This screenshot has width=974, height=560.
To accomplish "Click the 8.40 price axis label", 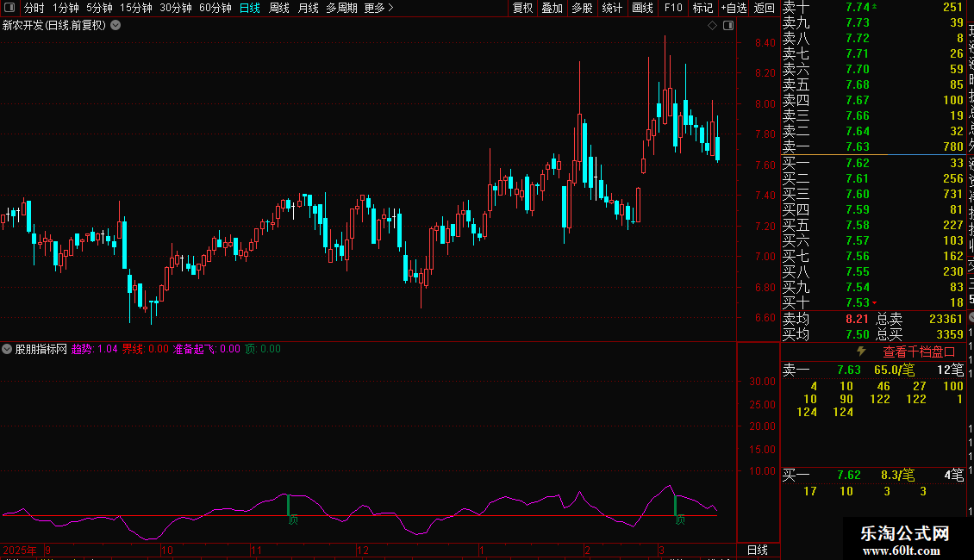I will [x=765, y=43].
